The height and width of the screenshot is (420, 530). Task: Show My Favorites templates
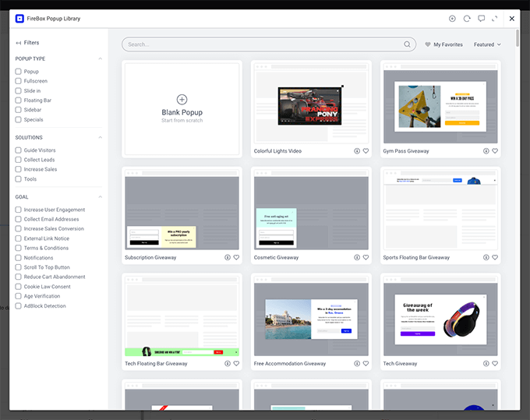(443, 44)
